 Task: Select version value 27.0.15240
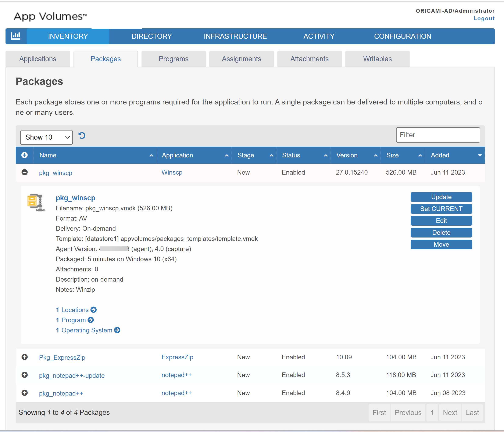click(352, 172)
